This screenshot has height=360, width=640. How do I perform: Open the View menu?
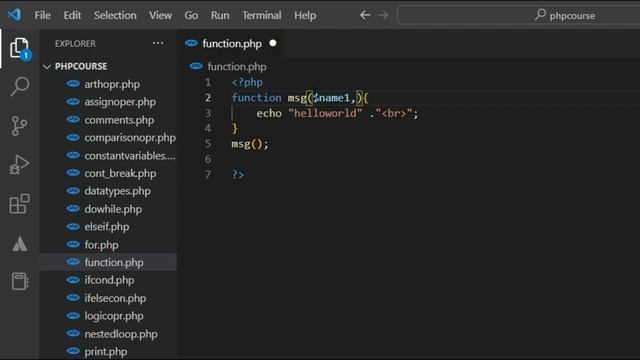[x=160, y=16]
